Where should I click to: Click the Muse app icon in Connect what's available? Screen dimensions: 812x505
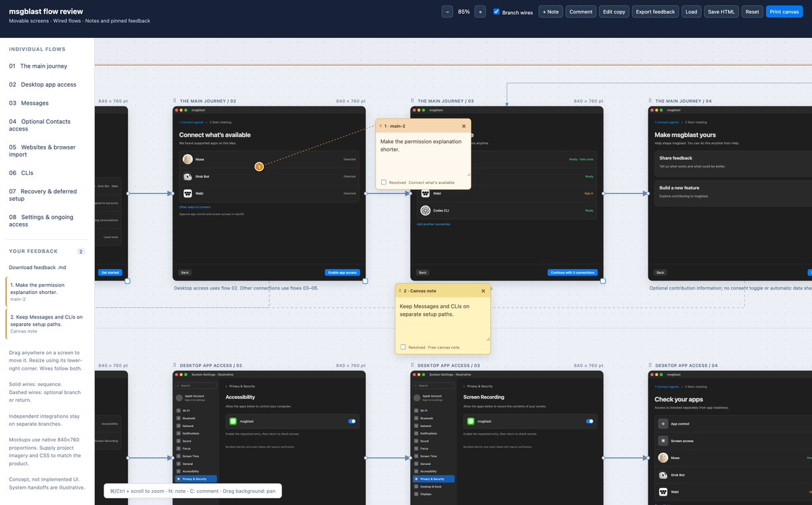coord(187,160)
